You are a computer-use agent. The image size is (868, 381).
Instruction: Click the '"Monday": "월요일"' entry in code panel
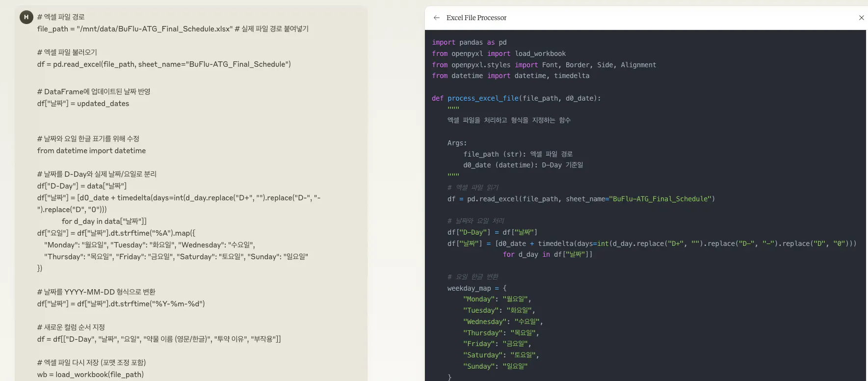[x=497, y=299]
